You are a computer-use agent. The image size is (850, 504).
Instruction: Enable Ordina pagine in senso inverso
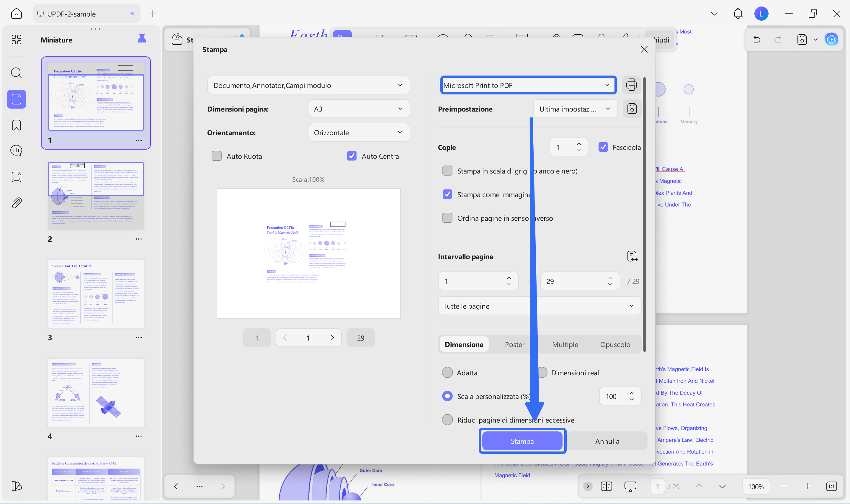point(447,218)
